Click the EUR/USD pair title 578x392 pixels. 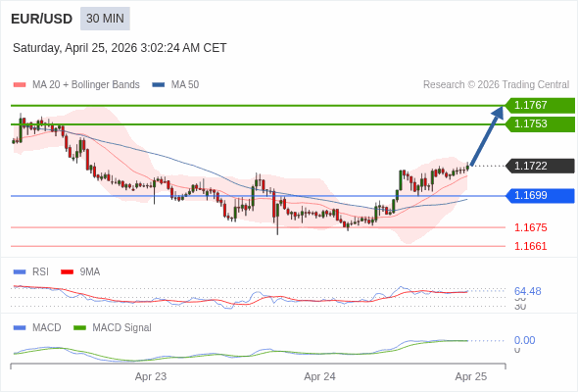[42, 19]
